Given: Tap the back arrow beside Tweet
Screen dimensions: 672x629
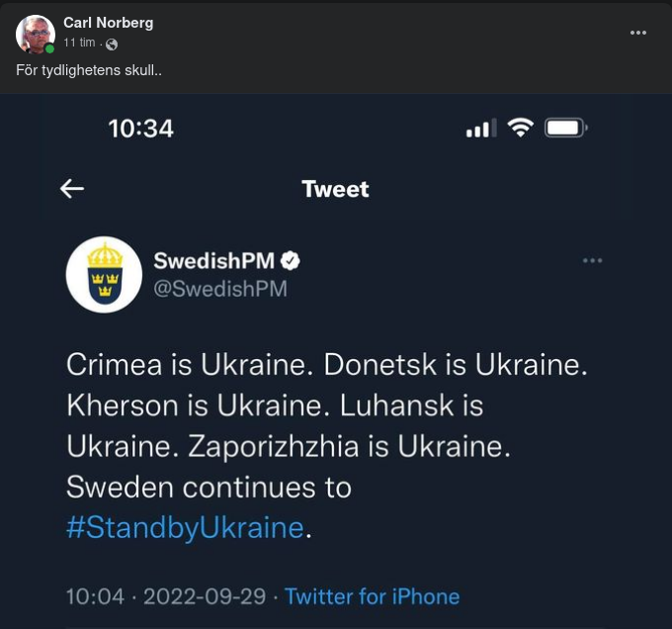Looking at the screenshot, I should point(72,189).
